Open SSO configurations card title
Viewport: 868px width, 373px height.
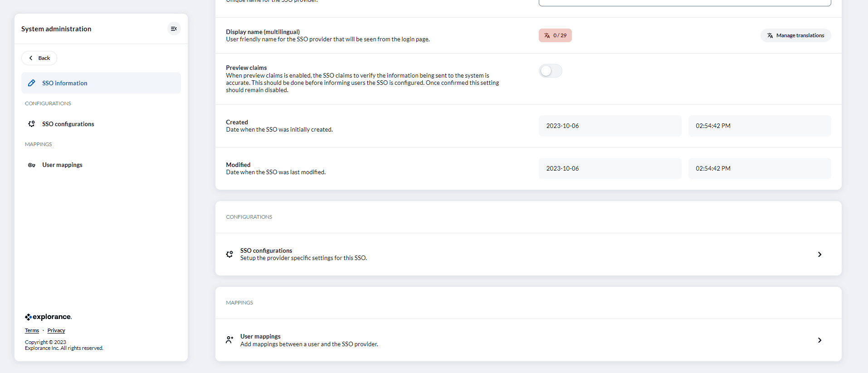point(266,250)
